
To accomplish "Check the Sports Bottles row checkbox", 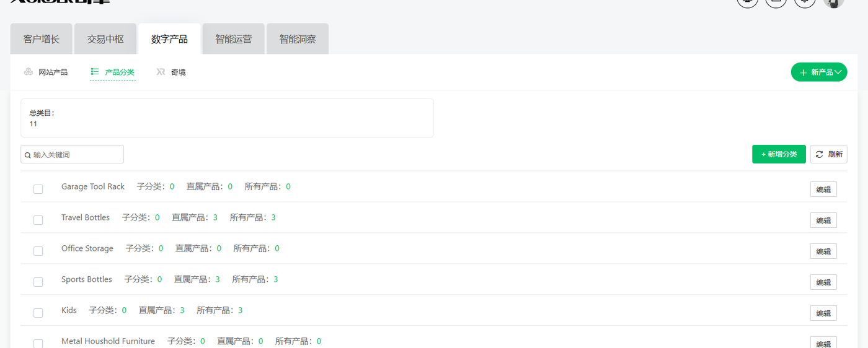I will pyautogui.click(x=38, y=282).
